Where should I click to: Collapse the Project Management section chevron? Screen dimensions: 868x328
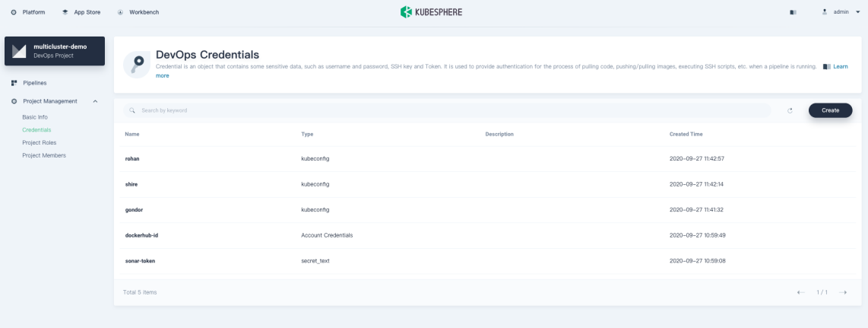[95, 101]
